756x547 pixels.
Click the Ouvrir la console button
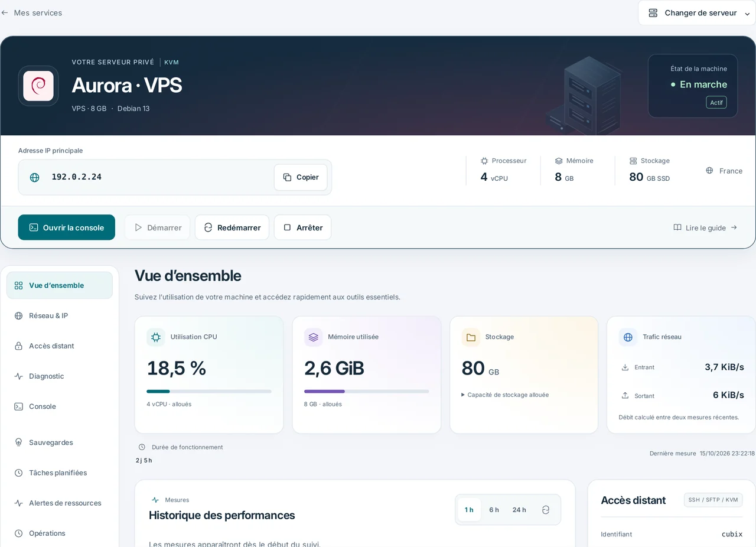[67, 227]
